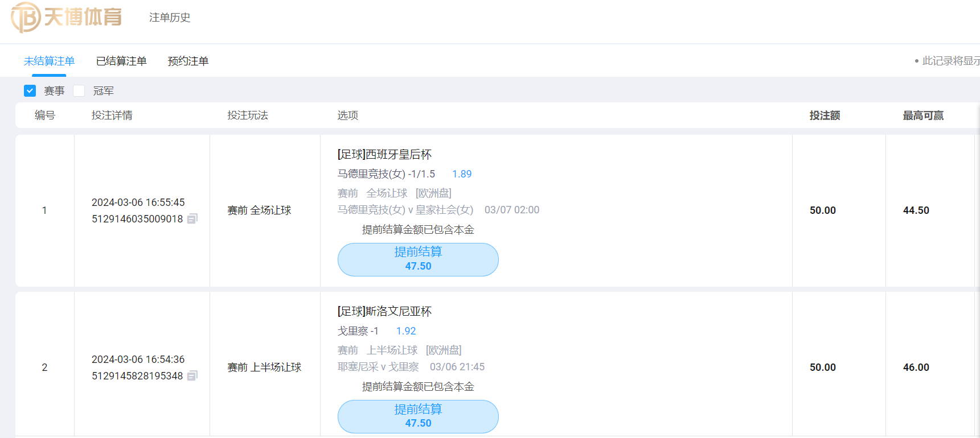This screenshot has height=438, width=980.
Task: Uncheck the 赛事 checkbox
Action: (30, 90)
